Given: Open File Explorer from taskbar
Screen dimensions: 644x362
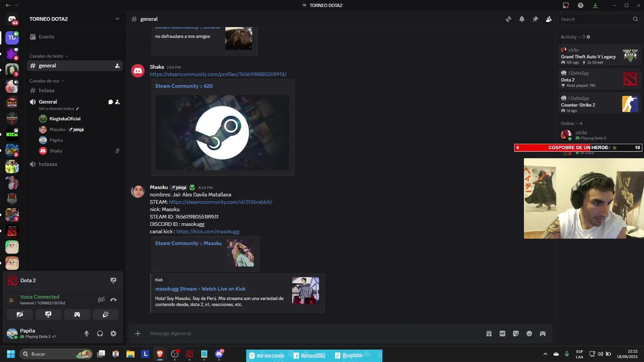Looking at the screenshot, I should 130,354.
